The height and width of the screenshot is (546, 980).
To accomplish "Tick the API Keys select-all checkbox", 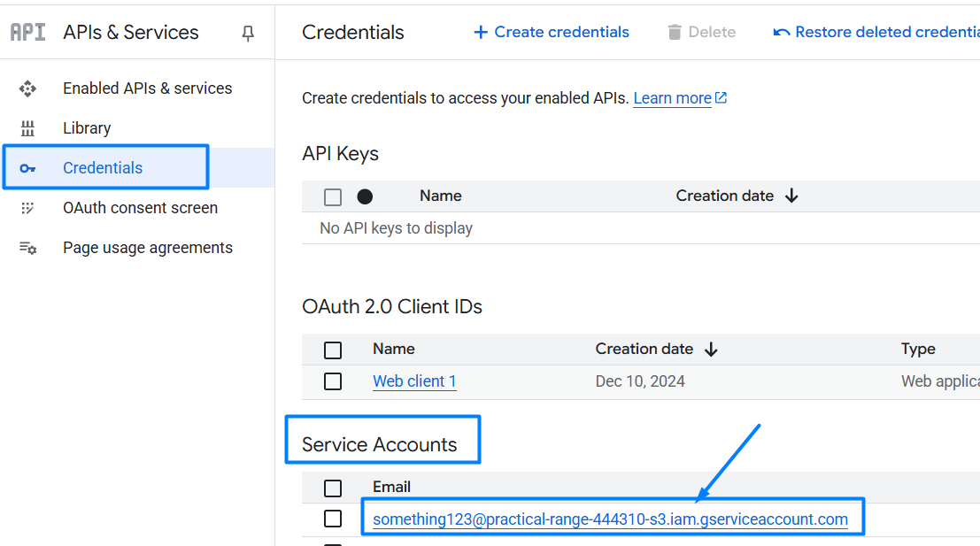I will pyautogui.click(x=333, y=196).
